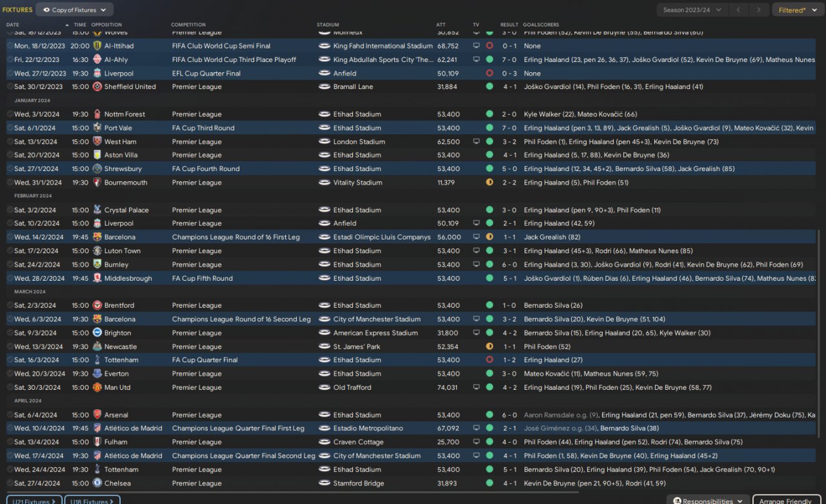Open the U21 Fixtures button
This screenshot has height=504, width=826.
pyautogui.click(x=35, y=501)
